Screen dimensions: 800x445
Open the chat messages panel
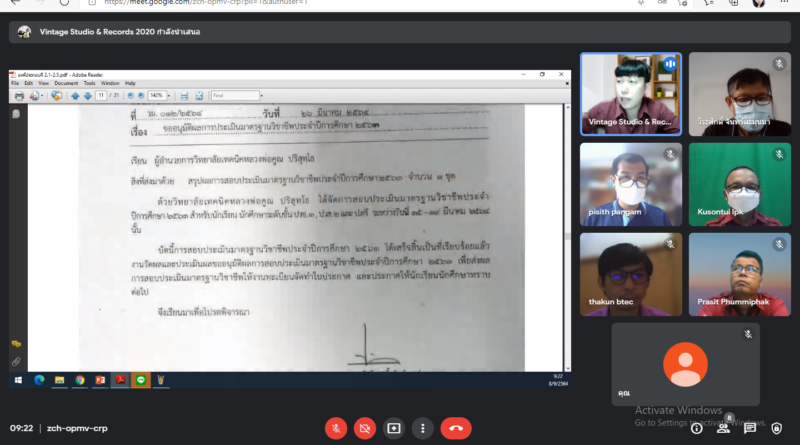(749, 428)
